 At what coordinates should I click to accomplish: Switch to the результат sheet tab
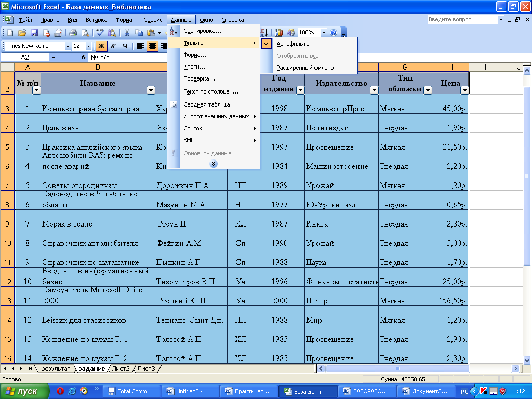pos(56,368)
